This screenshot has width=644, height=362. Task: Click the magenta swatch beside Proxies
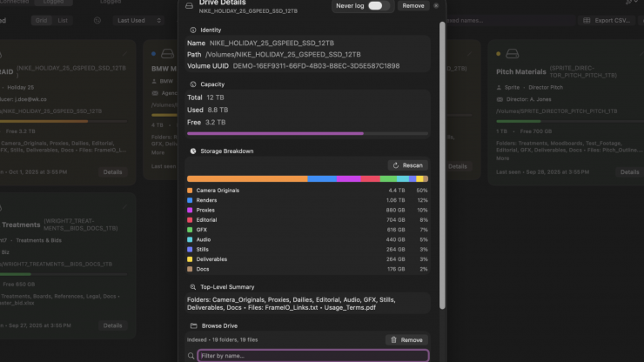click(190, 210)
